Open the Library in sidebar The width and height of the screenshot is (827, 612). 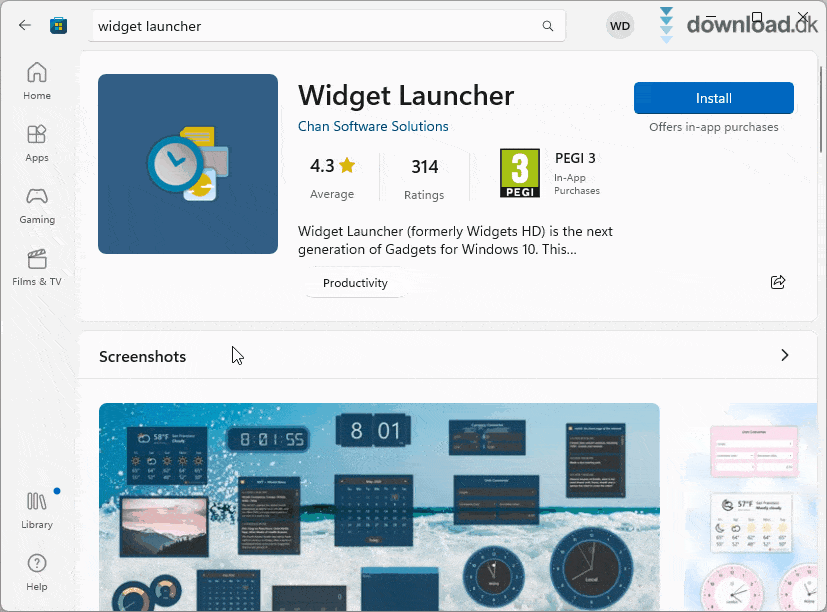tap(37, 510)
